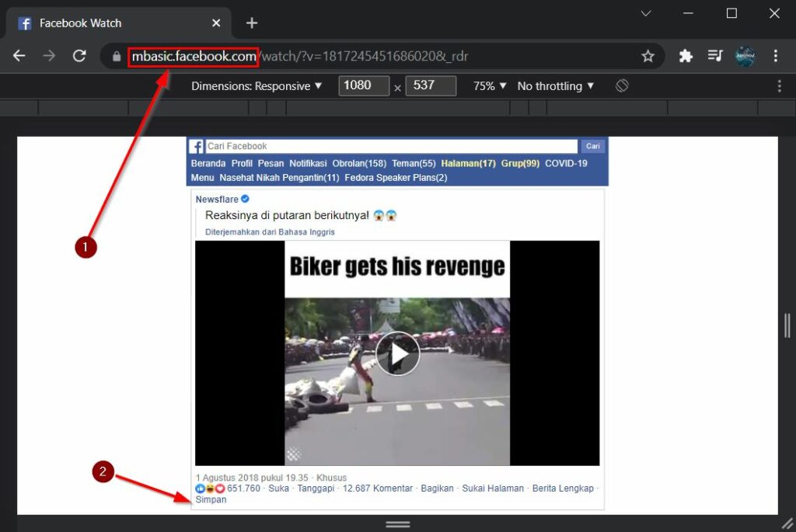Open Teman(55) friends link
796x532 pixels.
(x=414, y=163)
